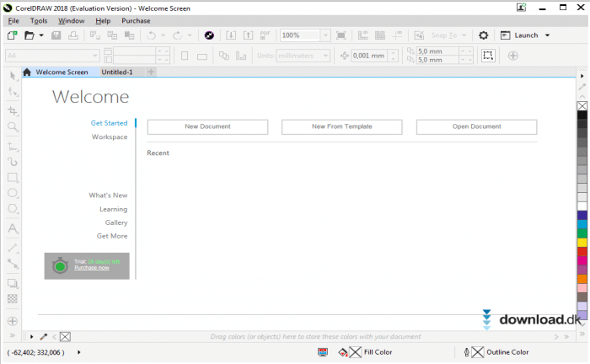Image resolution: width=590 pixels, height=364 pixels.
Task: Open the Window menu
Action: click(71, 21)
